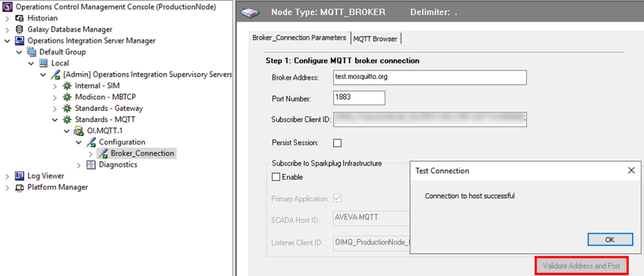Close the Test Connection dialog
The height and width of the screenshot is (276, 644).
click(631, 170)
